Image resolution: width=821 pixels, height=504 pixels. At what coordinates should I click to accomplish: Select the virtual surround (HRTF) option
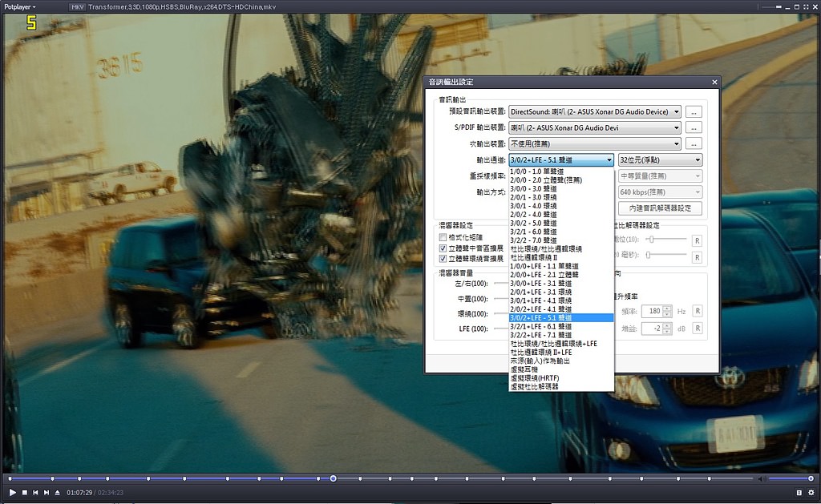point(560,378)
